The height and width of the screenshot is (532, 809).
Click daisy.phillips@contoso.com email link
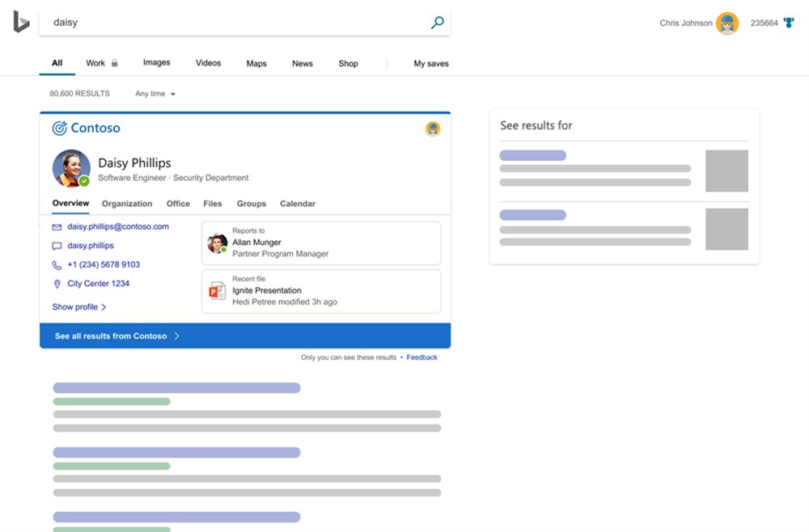pyautogui.click(x=118, y=226)
